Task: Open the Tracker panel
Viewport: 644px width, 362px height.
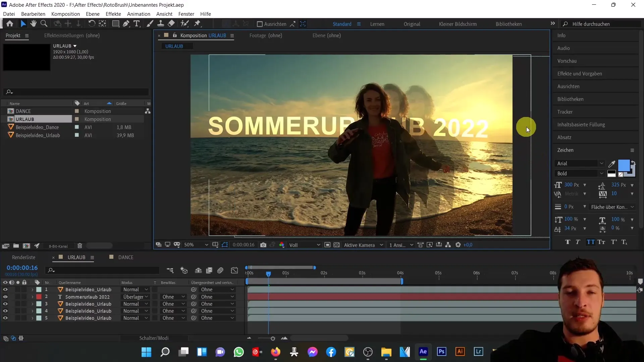Action: coord(565,112)
